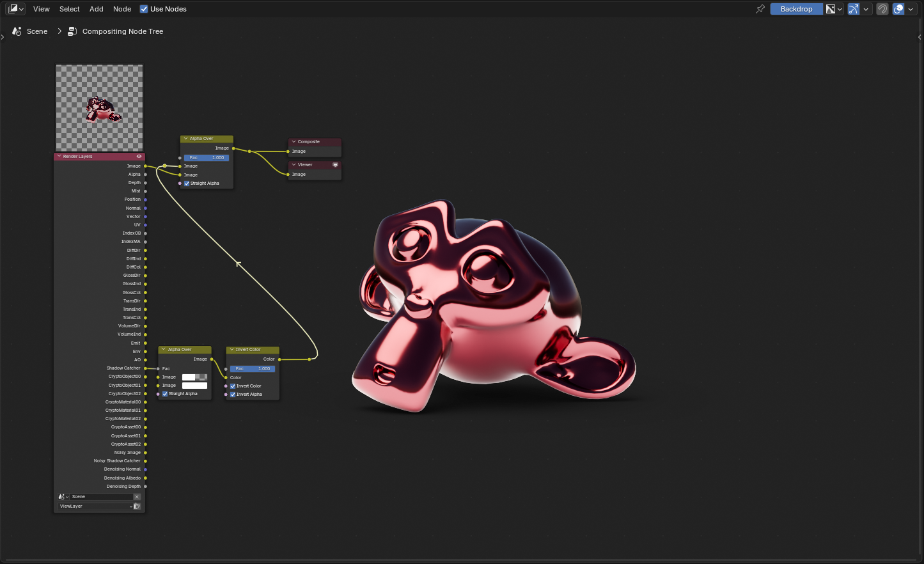This screenshot has width=924, height=564.
Task: Collapse the Render Layers node
Action: (59, 156)
